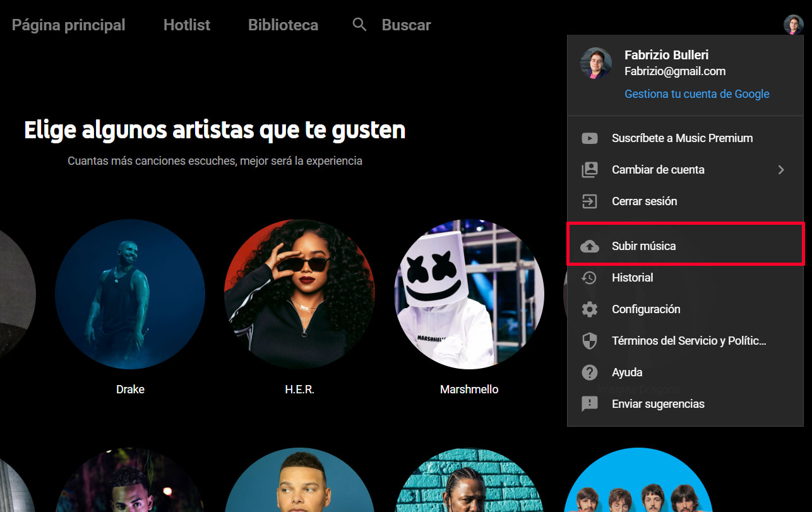Click the cloud upload icon
The width and height of the screenshot is (812, 512).
(590, 246)
